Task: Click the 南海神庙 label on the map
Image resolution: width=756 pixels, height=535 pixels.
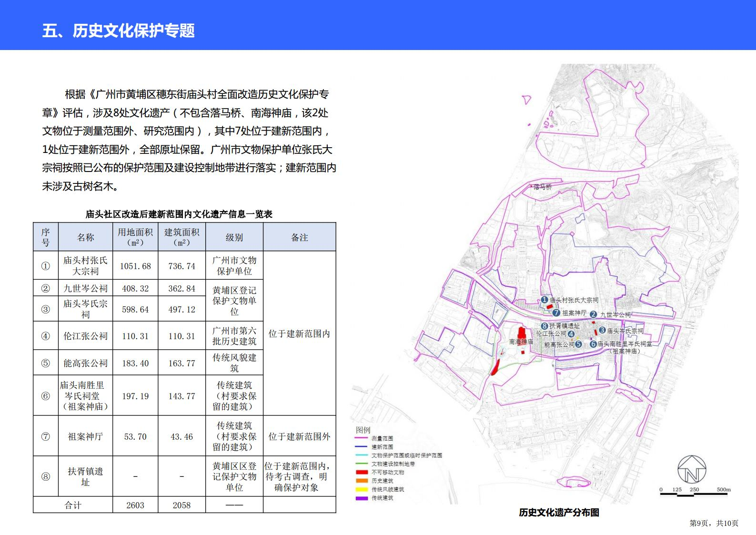Action: 521,342
